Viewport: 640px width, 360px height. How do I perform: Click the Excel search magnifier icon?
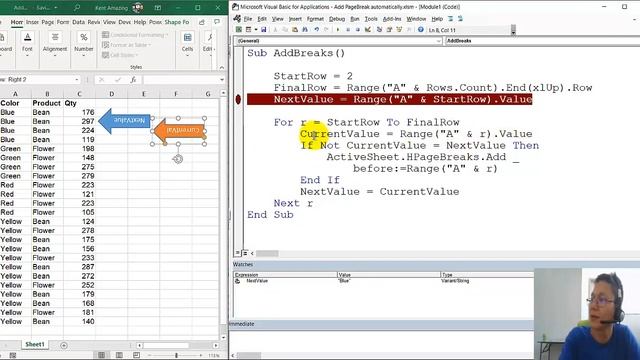pos(77,8)
